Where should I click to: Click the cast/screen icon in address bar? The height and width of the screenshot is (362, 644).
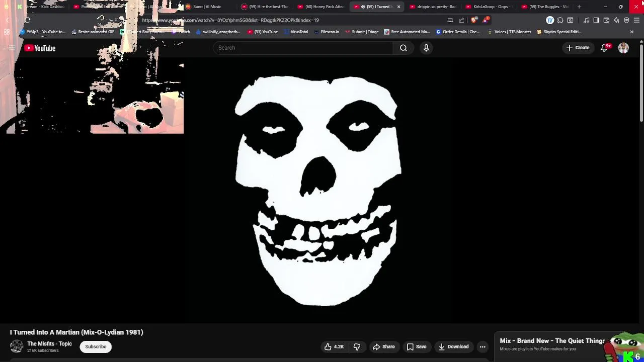[450, 20]
